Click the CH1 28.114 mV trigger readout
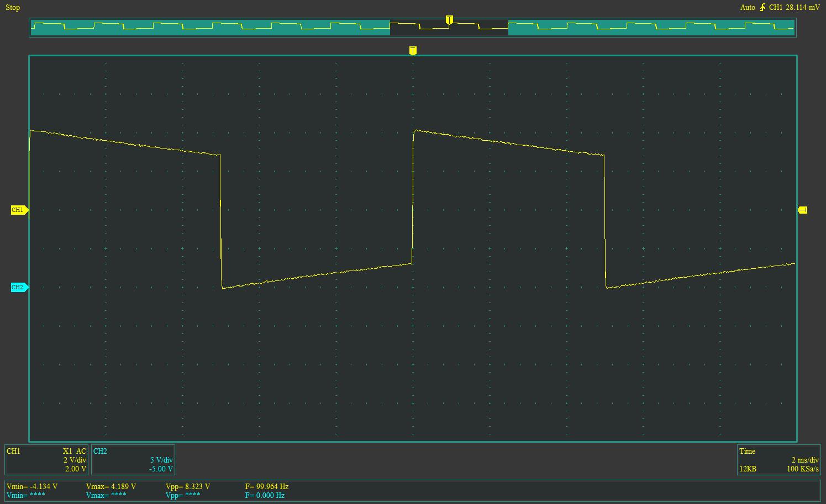The height and width of the screenshot is (504, 826). coord(795,7)
